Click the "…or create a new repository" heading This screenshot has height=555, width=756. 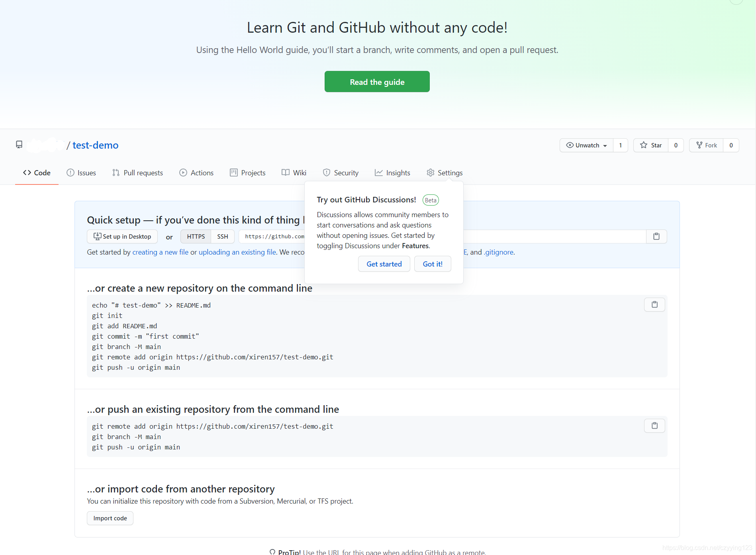click(x=200, y=288)
